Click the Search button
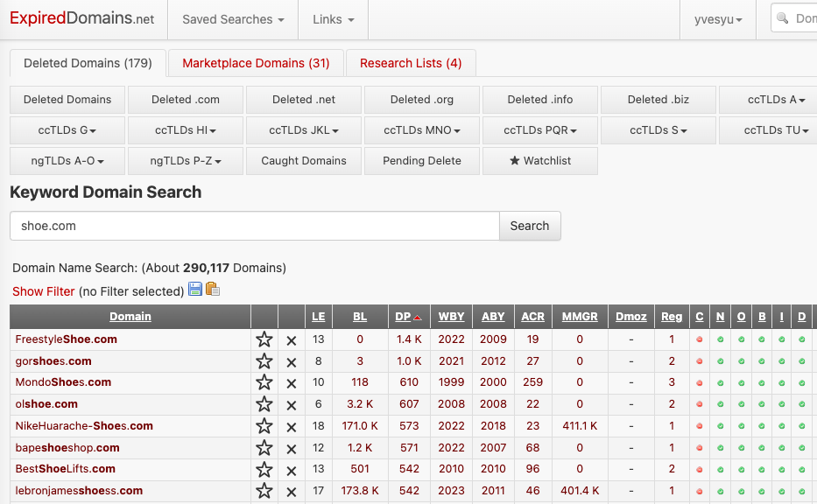 (530, 226)
